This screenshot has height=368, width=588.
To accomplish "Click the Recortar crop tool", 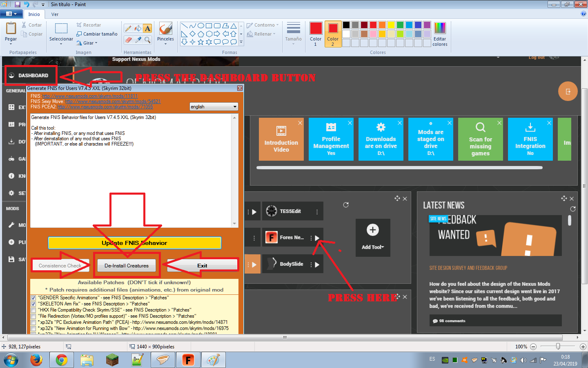I will point(89,25).
